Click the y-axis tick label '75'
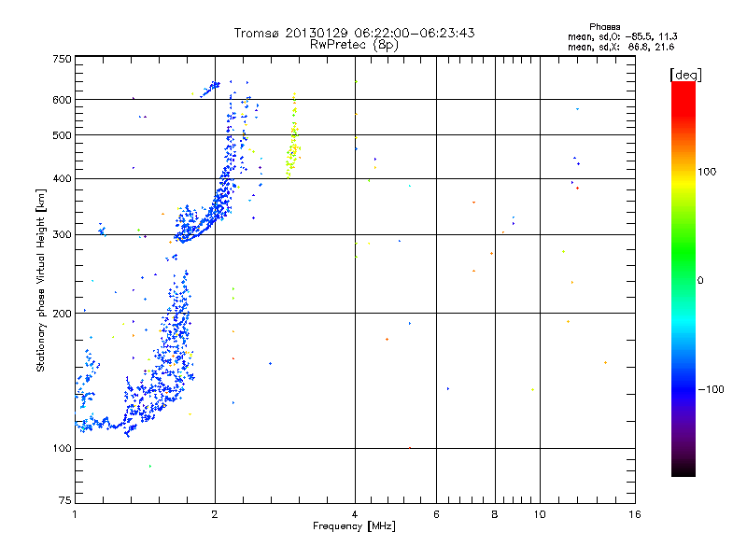Viewport: 747px width, 560px height. coord(65,500)
